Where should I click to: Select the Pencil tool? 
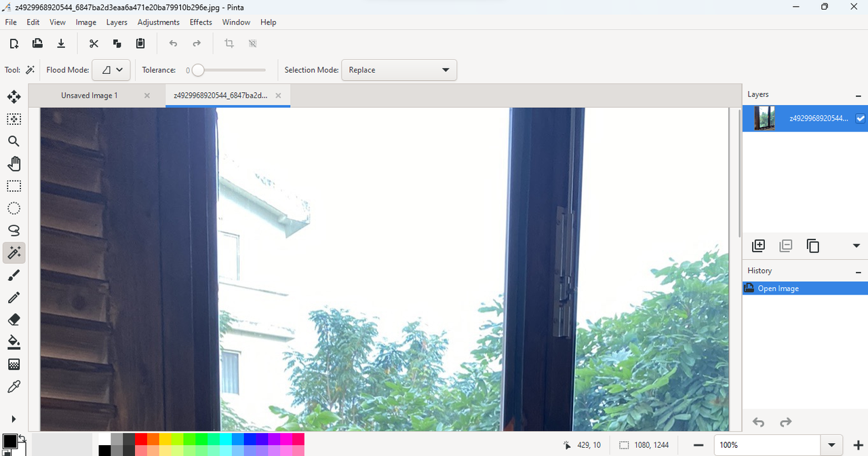(x=14, y=298)
